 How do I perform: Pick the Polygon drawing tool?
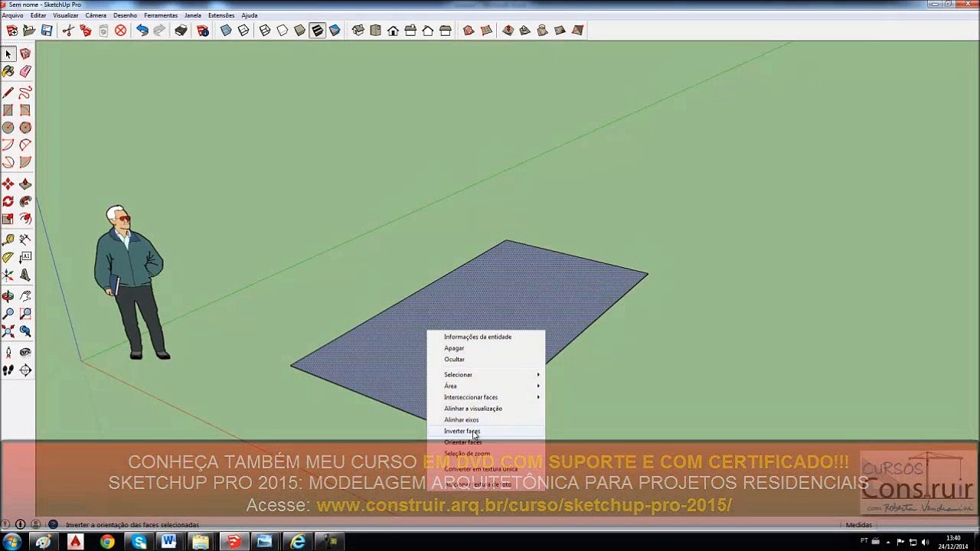pyautogui.click(x=25, y=128)
